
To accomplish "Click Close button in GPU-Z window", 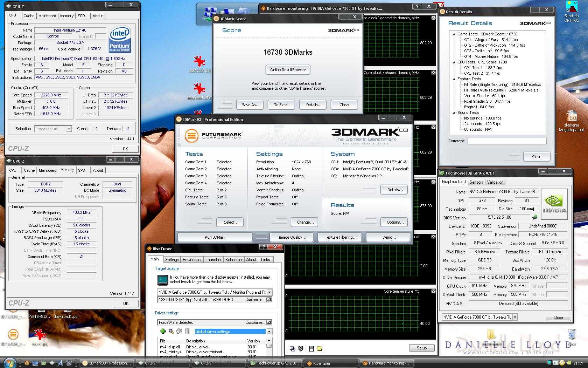I will [x=558, y=318].
